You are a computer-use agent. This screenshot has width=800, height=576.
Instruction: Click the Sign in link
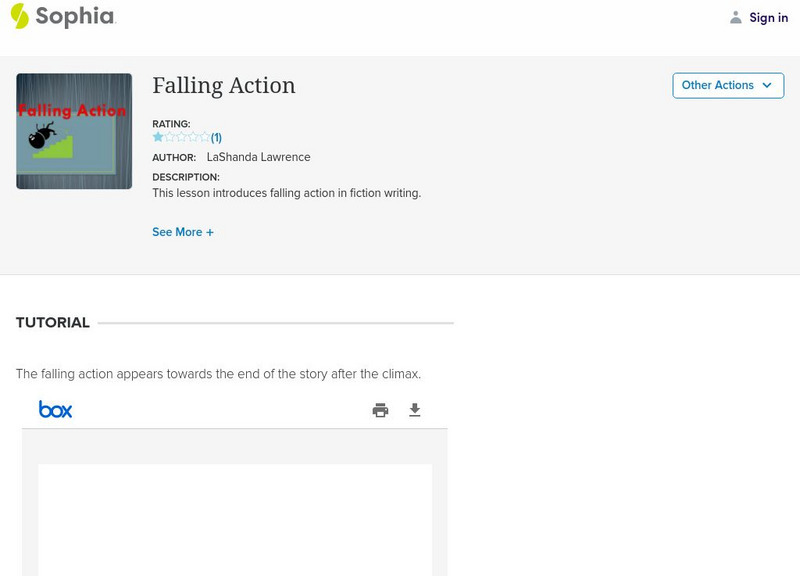(x=768, y=17)
